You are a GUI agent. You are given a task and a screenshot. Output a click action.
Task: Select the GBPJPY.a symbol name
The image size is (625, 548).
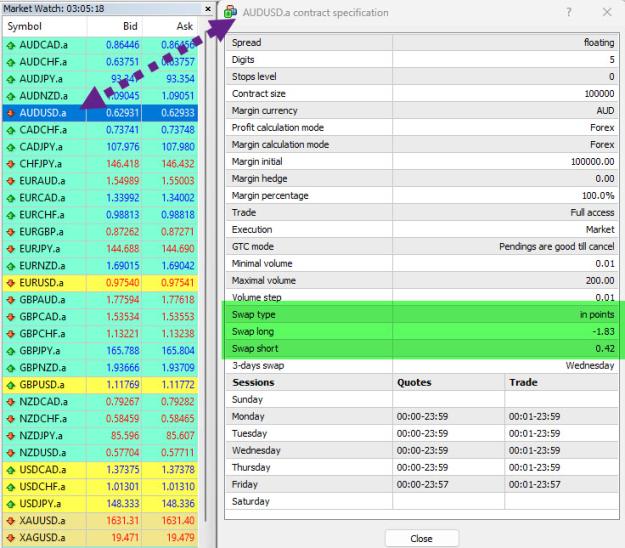pos(40,351)
